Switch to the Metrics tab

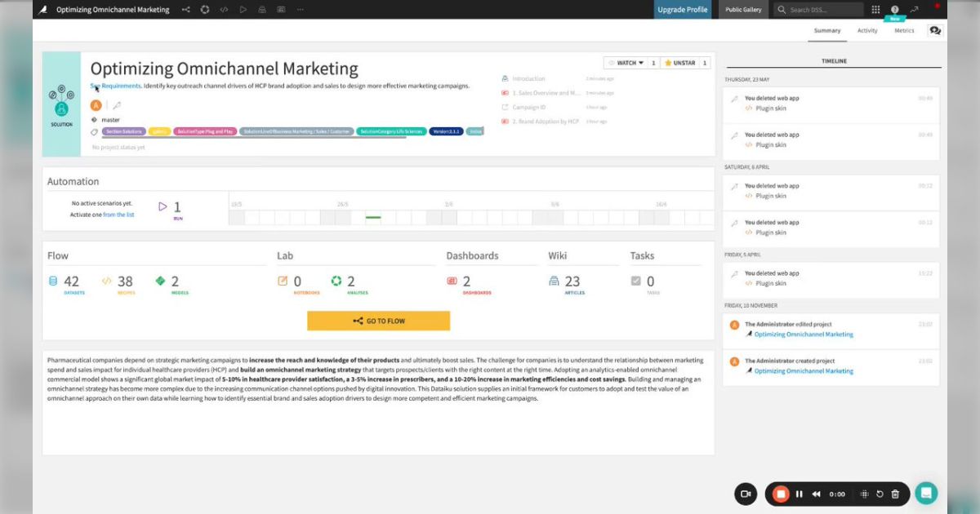(x=904, y=31)
